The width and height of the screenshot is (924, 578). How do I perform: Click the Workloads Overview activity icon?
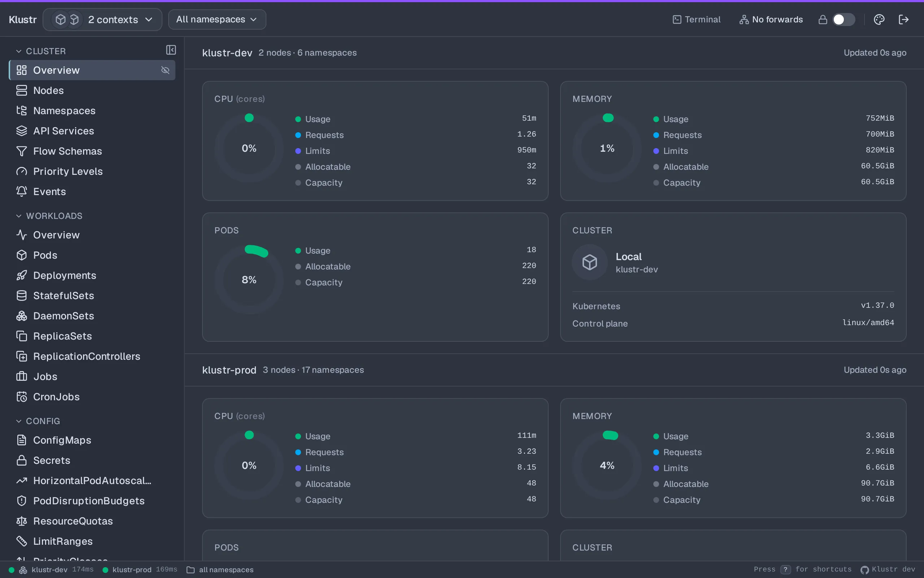coord(22,235)
